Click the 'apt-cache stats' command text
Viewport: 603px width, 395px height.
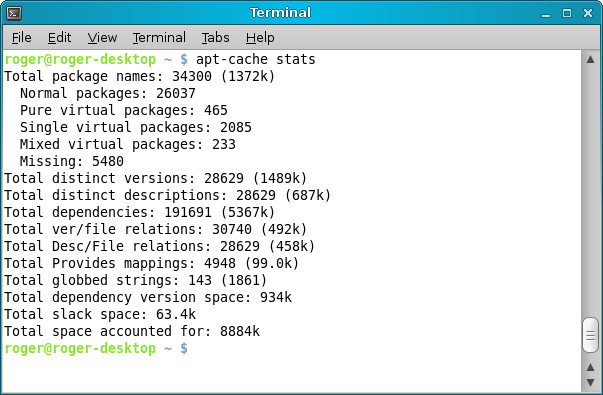[x=255, y=59]
